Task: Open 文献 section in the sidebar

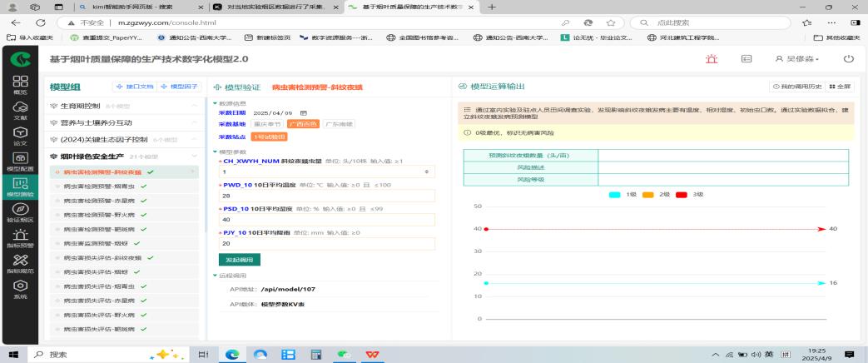Action: click(x=20, y=110)
